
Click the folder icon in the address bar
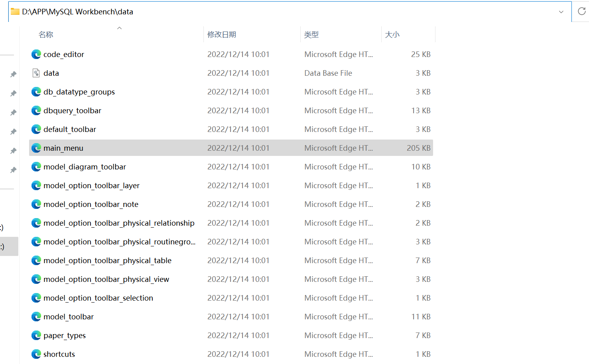point(15,12)
